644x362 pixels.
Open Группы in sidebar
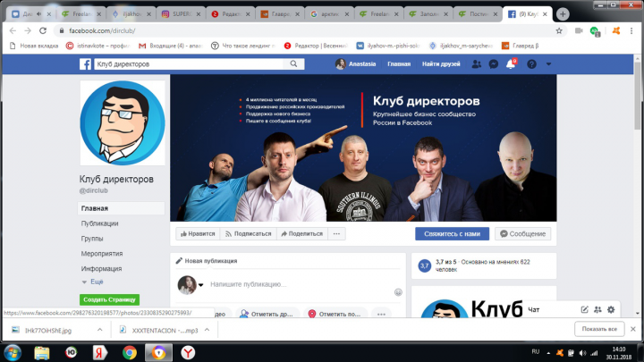point(92,239)
